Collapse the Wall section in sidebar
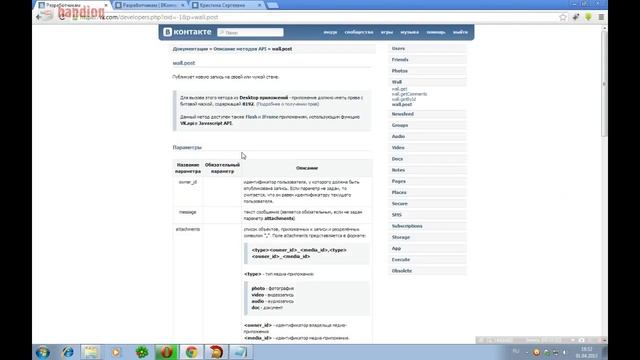Image resolution: width=640 pixels, height=360 pixels. pos(427,82)
